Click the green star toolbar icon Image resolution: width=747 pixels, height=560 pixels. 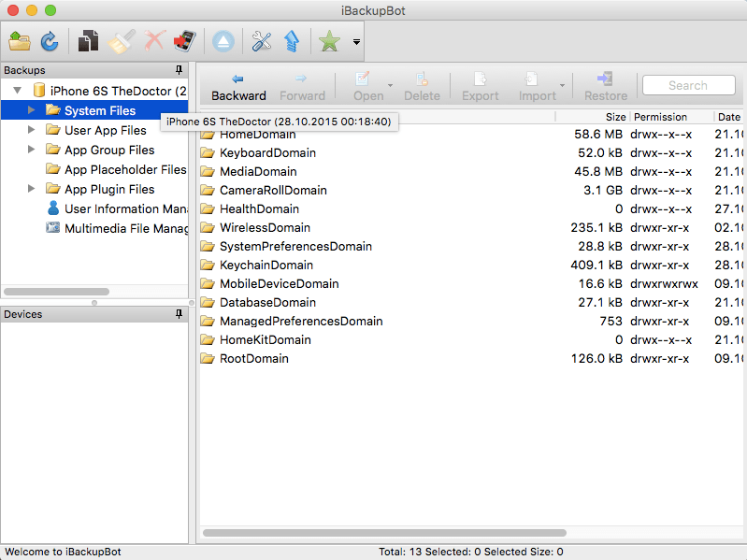click(x=329, y=41)
